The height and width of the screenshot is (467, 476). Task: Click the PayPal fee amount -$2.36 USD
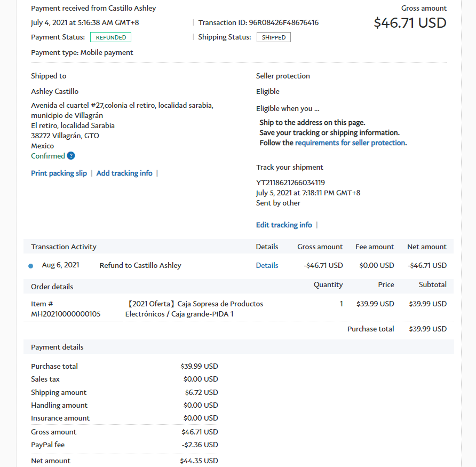tap(201, 445)
